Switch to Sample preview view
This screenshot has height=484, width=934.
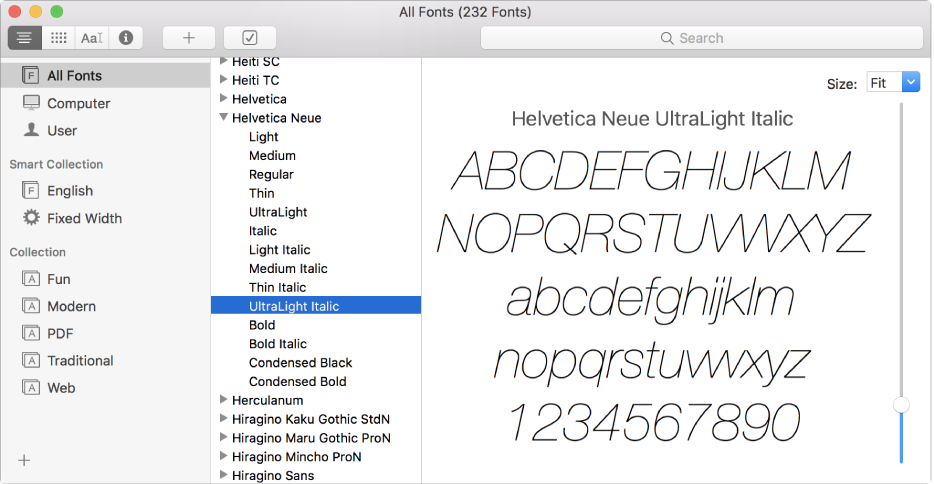coord(25,38)
